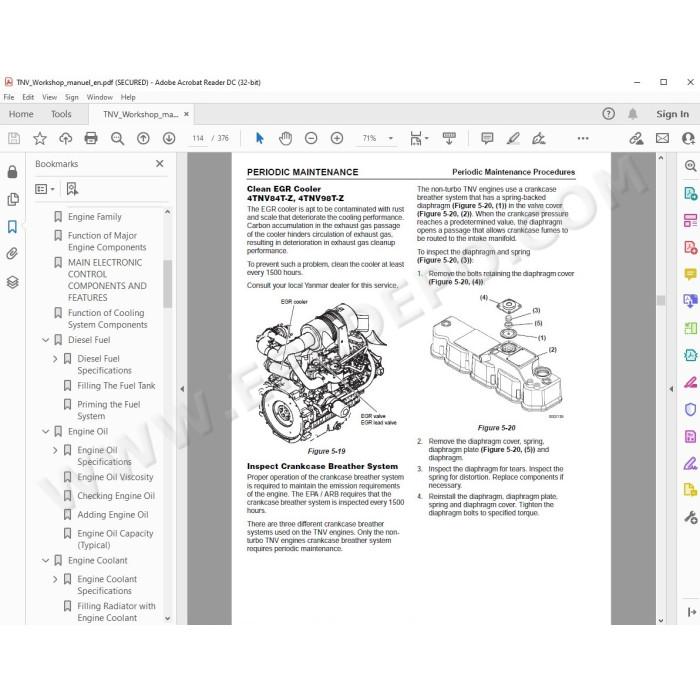Show more toolbar tools ellipsis

[583, 138]
